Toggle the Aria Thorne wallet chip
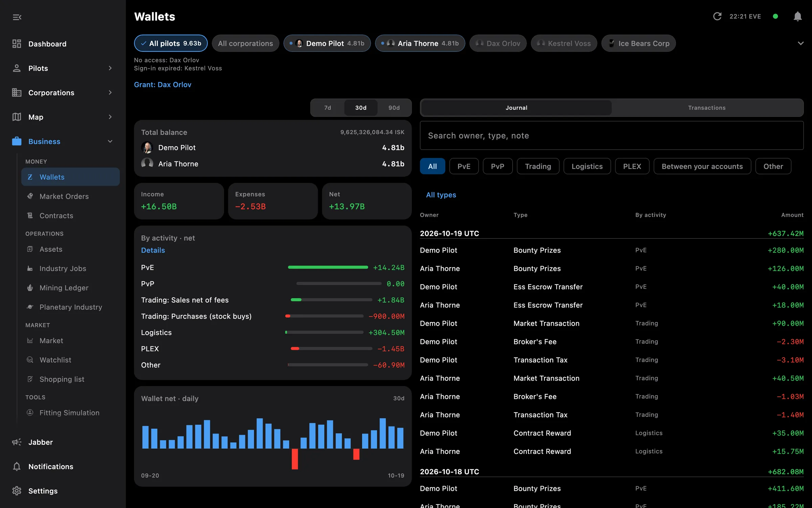812x508 pixels. 420,43
